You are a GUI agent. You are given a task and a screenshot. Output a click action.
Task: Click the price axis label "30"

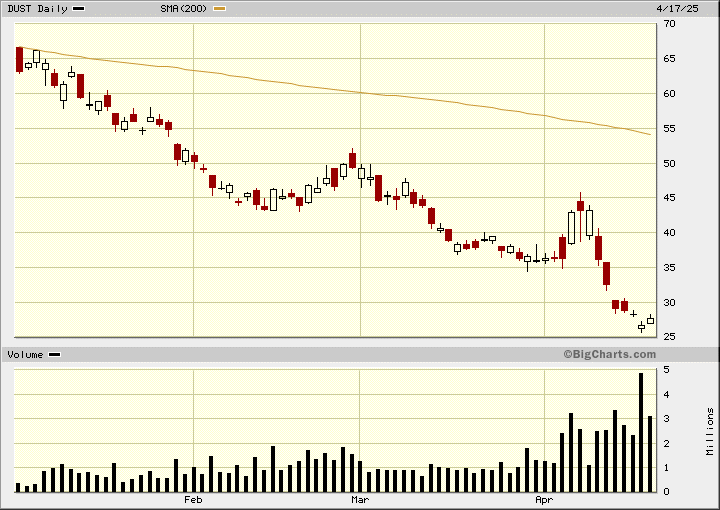669,303
